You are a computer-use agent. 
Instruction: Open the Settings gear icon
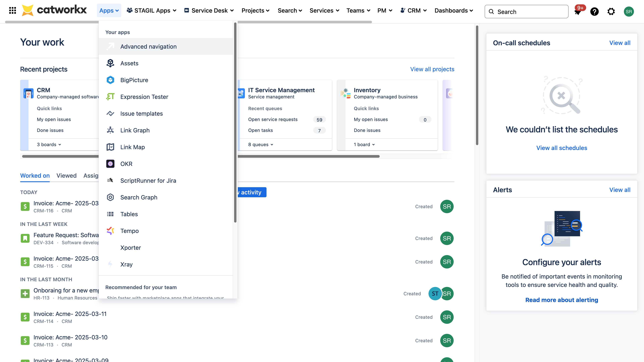tap(611, 12)
